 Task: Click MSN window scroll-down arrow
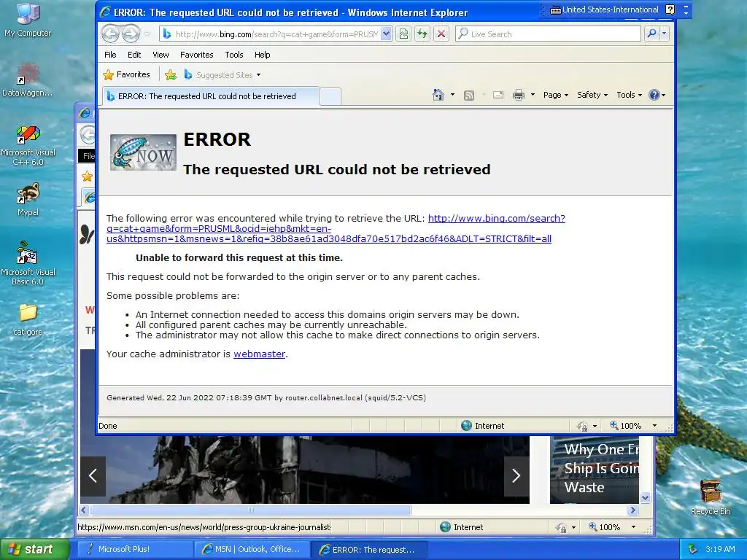[646, 498]
